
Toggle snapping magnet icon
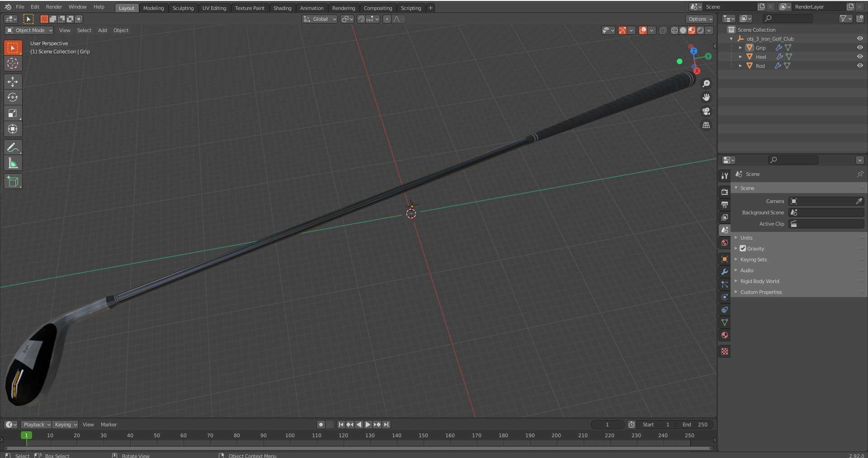pyautogui.click(x=361, y=19)
